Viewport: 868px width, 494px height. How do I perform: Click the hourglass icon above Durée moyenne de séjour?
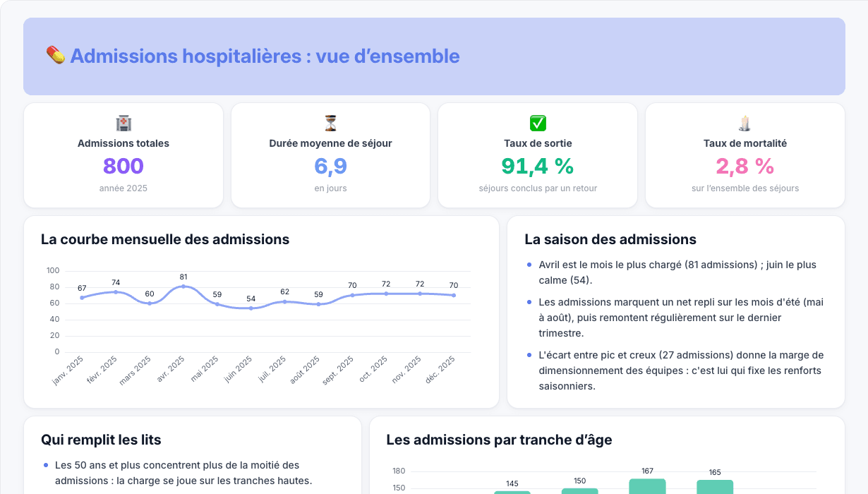click(x=330, y=123)
